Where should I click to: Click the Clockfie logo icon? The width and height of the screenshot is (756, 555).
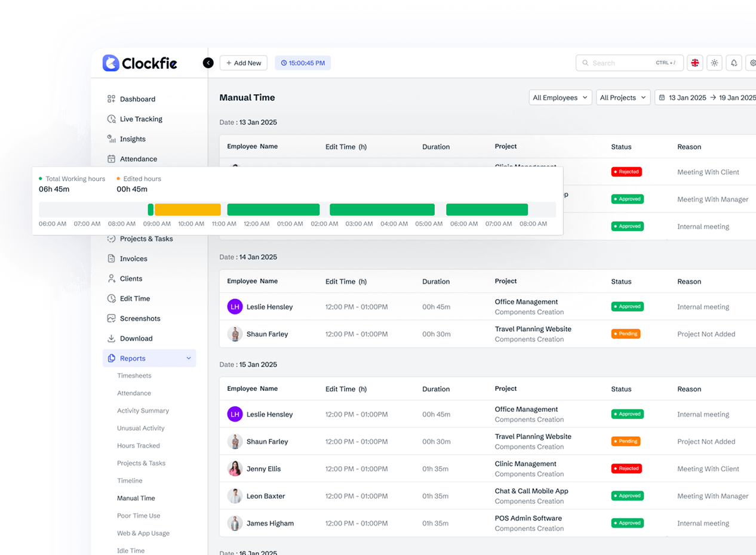pos(110,63)
